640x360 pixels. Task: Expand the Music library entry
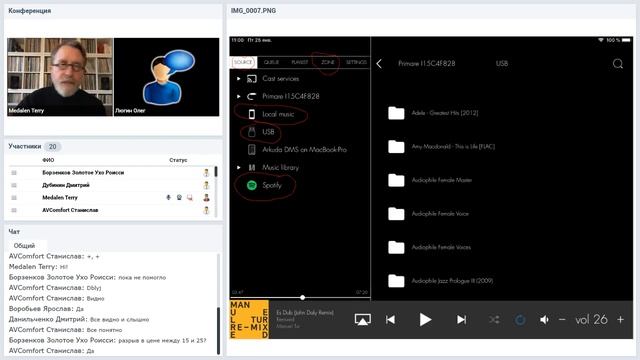238,167
